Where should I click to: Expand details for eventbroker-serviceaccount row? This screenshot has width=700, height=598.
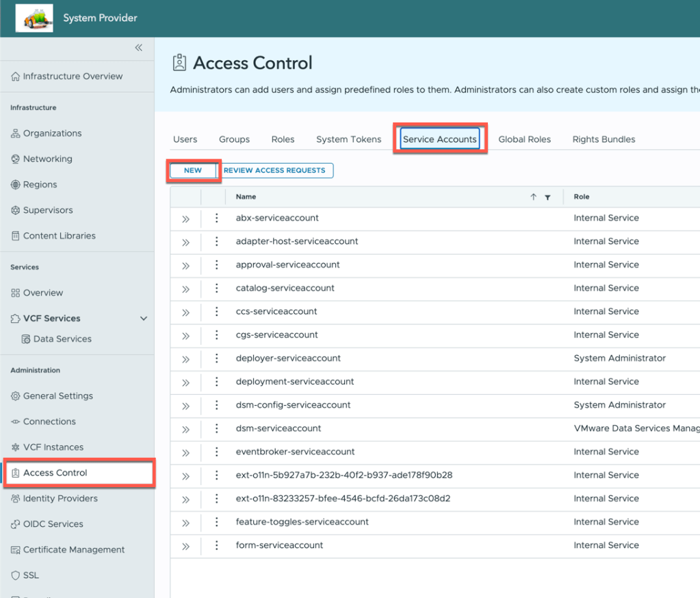[185, 452]
